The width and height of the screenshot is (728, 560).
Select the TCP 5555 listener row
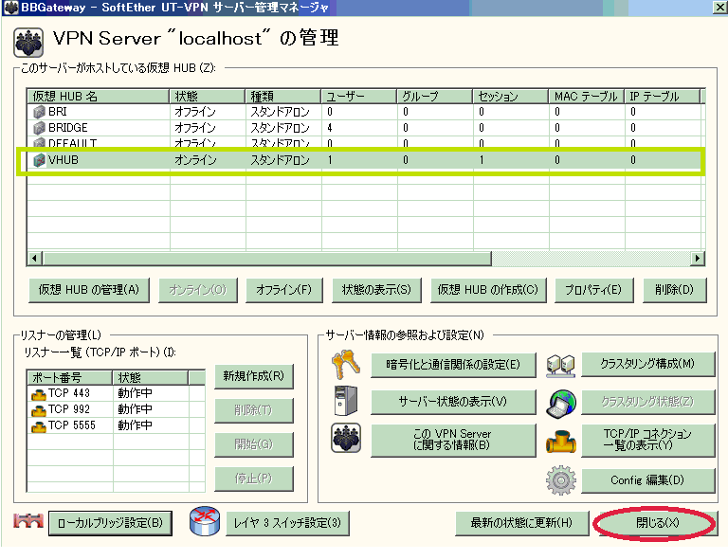pyautogui.click(x=116, y=425)
